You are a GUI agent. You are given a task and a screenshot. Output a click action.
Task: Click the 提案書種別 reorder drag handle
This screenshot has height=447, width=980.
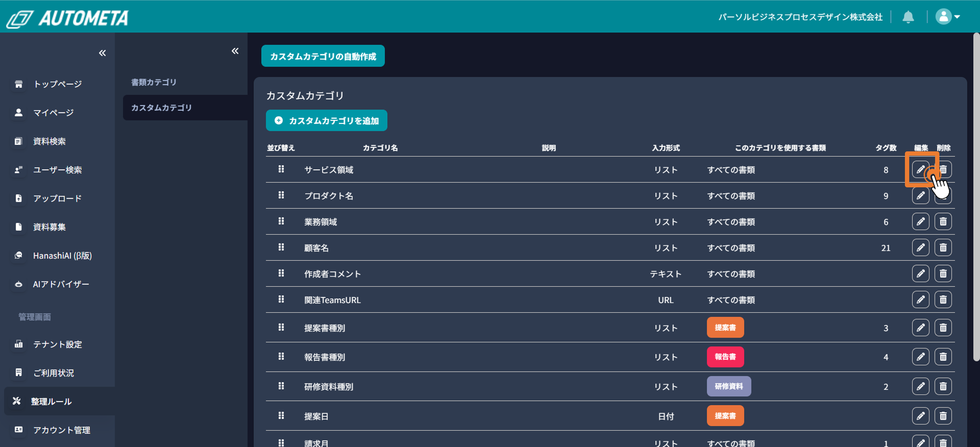[x=281, y=327]
